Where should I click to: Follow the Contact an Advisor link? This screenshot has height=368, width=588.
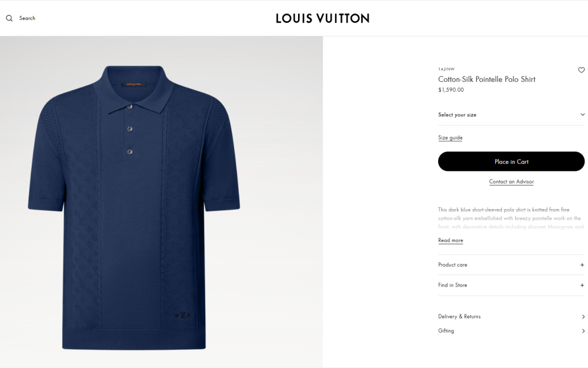tap(511, 182)
